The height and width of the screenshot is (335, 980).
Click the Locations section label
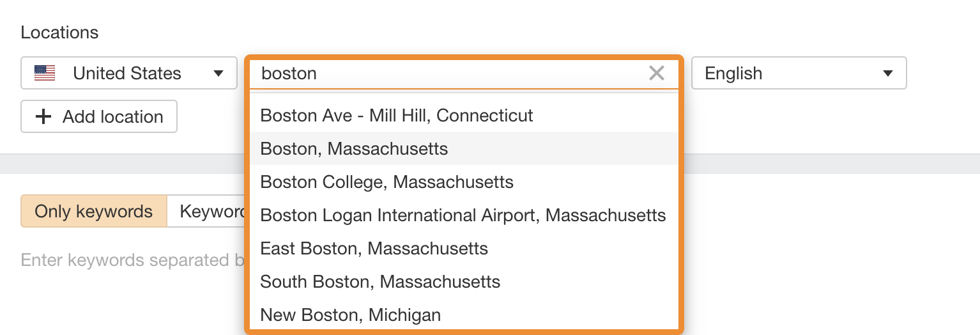pos(59,33)
